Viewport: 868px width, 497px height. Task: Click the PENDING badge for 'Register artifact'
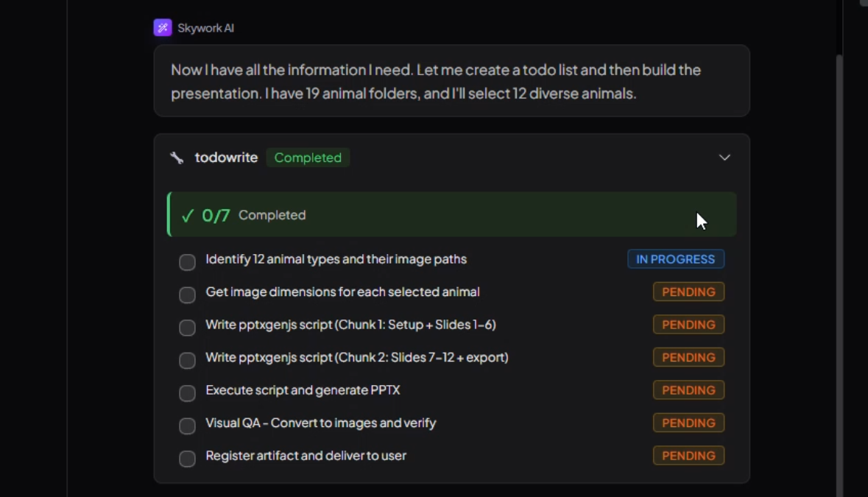point(688,456)
